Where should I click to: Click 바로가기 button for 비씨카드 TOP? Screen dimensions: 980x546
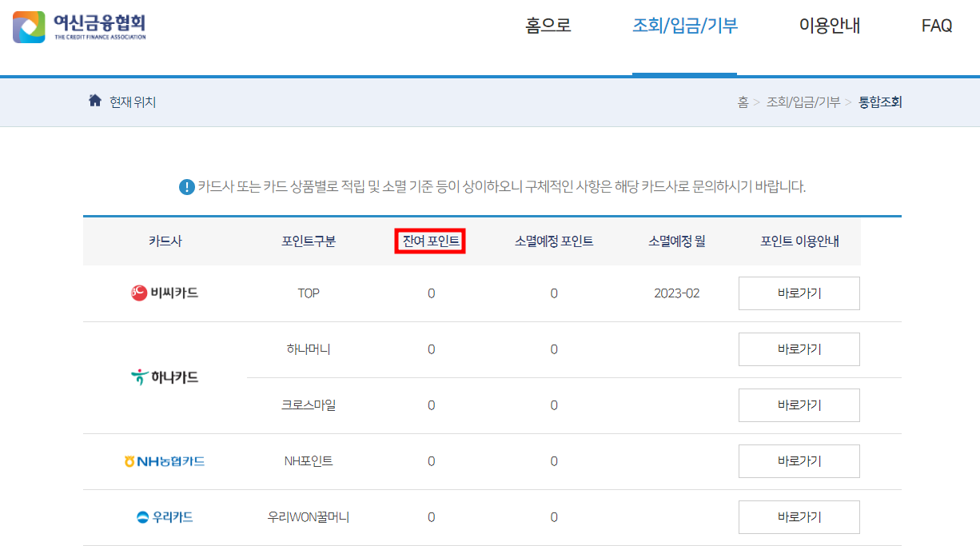(799, 293)
